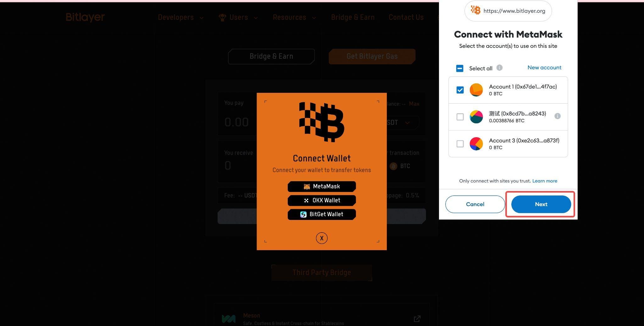Toggle the Select all checkbox
Image resolution: width=644 pixels, height=326 pixels.
coord(460,68)
